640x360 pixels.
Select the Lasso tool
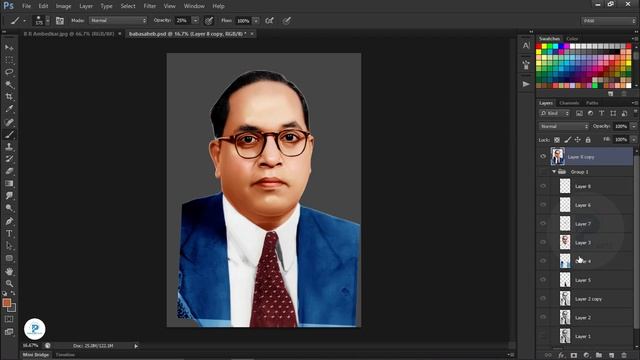pyautogui.click(x=9, y=72)
